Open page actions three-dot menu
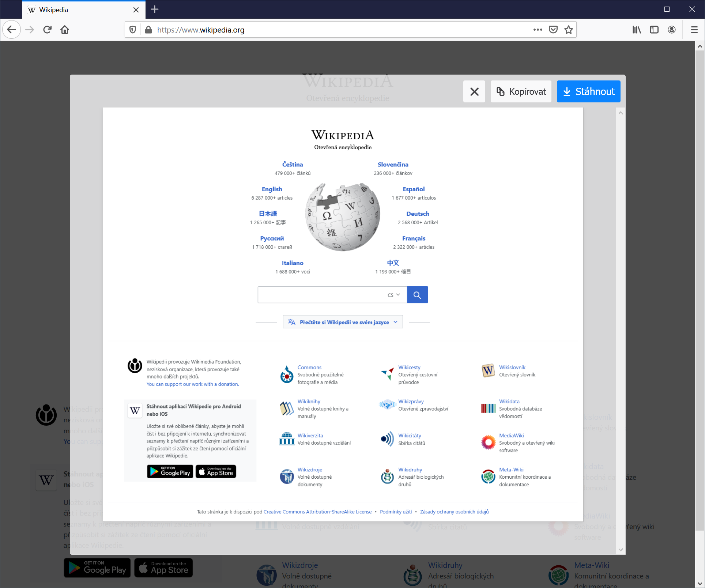705x588 pixels. pos(538,30)
